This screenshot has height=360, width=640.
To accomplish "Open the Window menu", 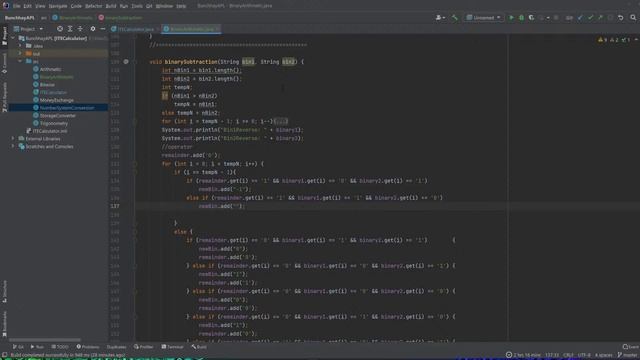I will [164, 6].
